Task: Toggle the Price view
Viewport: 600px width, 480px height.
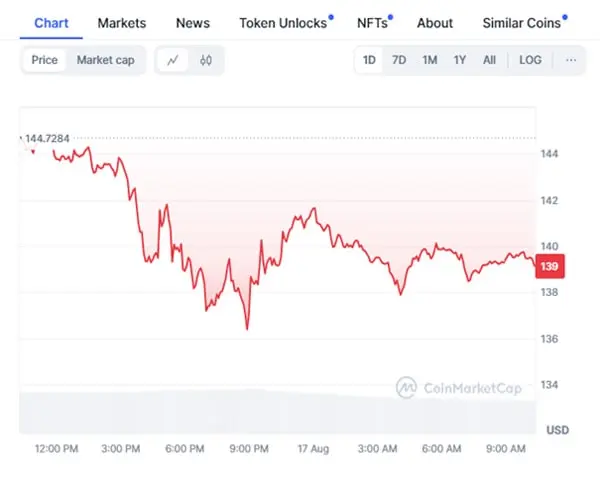Action: point(44,60)
